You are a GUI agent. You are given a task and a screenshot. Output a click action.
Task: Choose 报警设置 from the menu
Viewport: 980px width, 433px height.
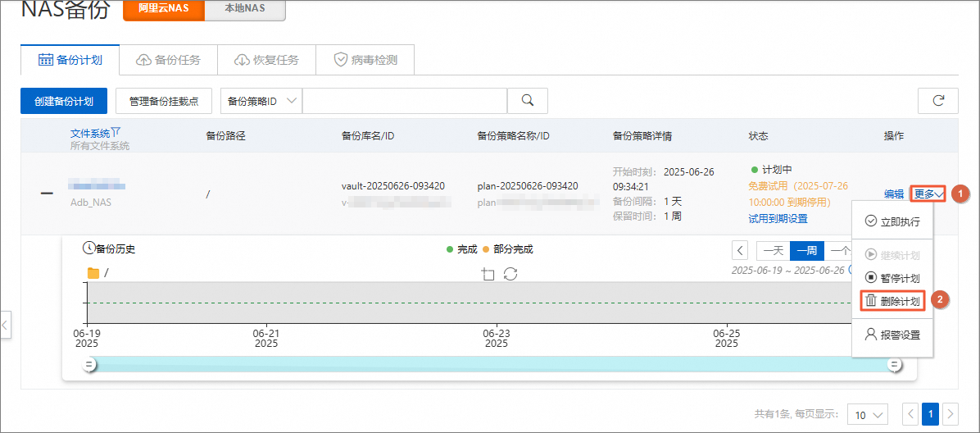(892, 335)
